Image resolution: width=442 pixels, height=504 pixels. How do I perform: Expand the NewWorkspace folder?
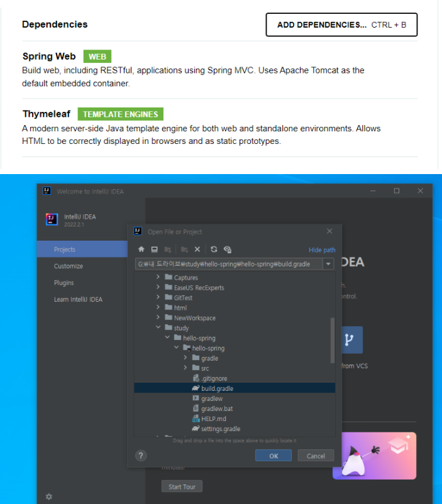point(158,317)
